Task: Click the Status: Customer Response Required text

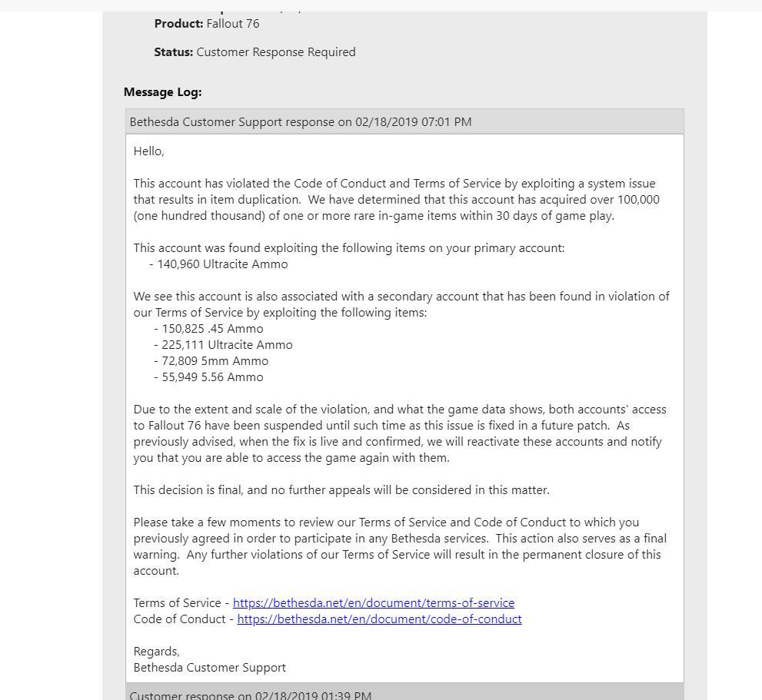Action: pyautogui.click(x=255, y=52)
